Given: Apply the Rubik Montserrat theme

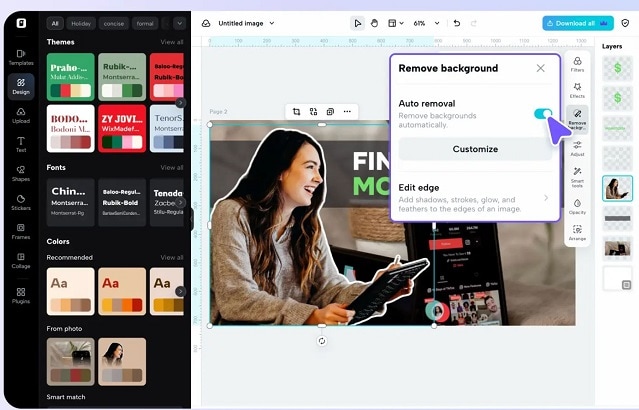Looking at the screenshot, I should [x=122, y=77].
